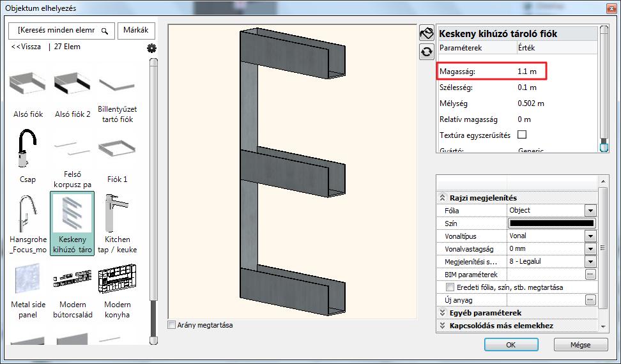The height and width of the screenshot is (364, 621).
Task: Select the Csap faucet item
Action: pos(27,156)
